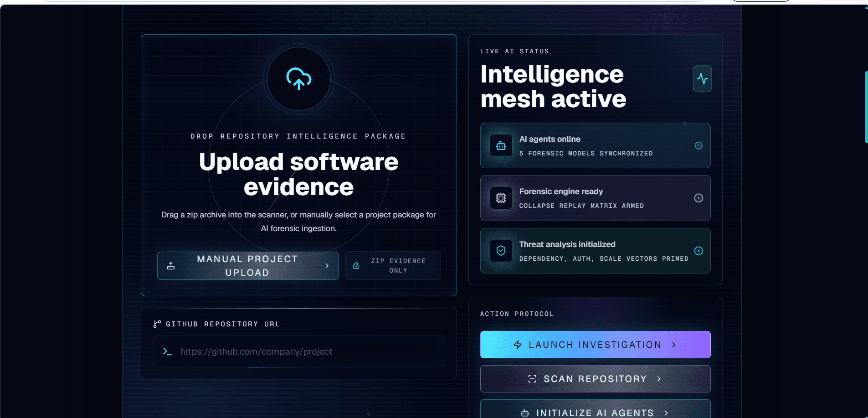Click the terminal prompt icon in URL field
The height and width of the screenshot is (418, 868).
tap(167, 351)
